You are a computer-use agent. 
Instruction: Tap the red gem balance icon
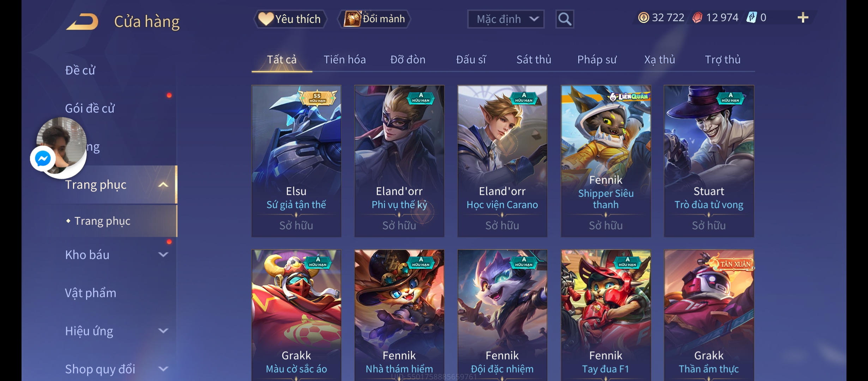click(697, 18)
